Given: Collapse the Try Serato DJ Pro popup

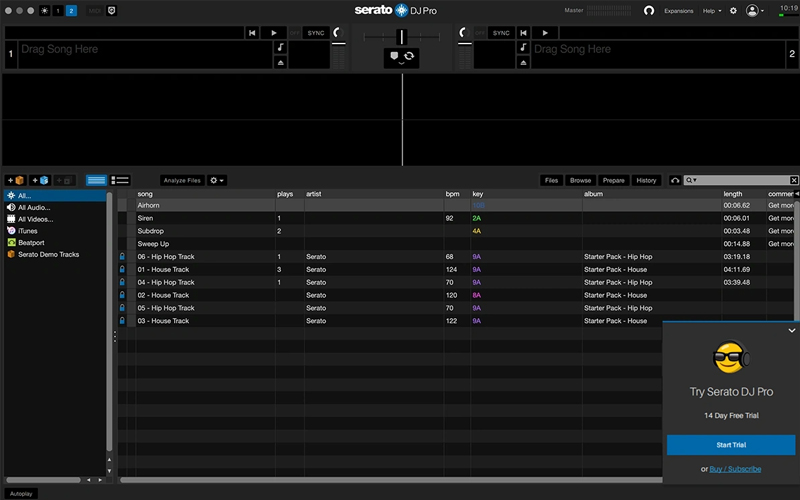Looking at the screenshot, I should point(791,331).
